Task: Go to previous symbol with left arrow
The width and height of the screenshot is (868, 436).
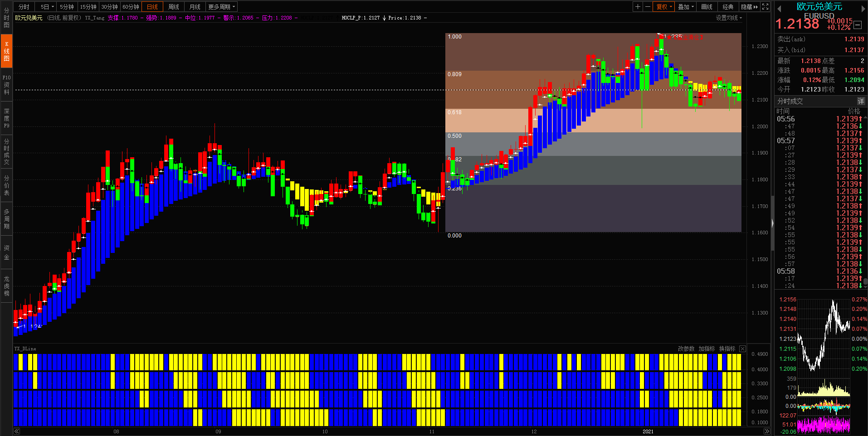Action: (x=779, y=9)
